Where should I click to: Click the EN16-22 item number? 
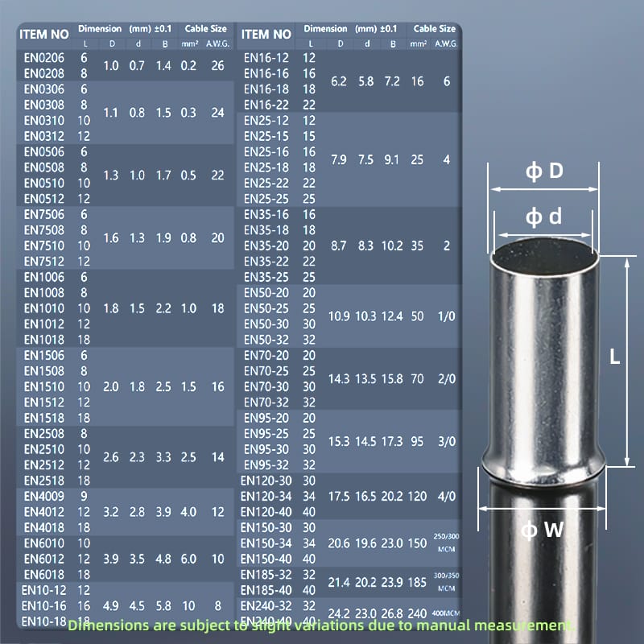266,105
